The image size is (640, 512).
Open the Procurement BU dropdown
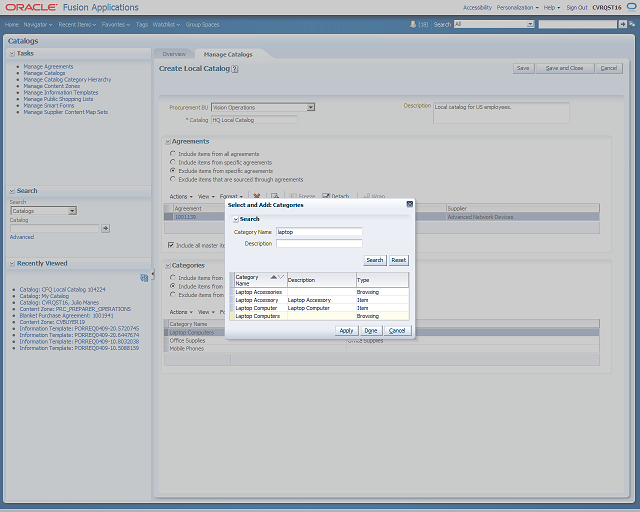tap(311, 107)
